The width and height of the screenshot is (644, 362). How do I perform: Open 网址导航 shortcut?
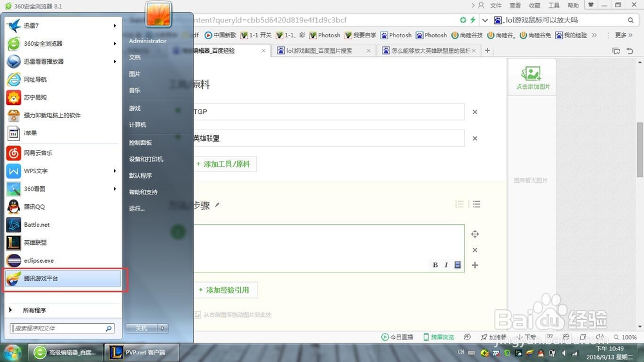coord(62,79)
